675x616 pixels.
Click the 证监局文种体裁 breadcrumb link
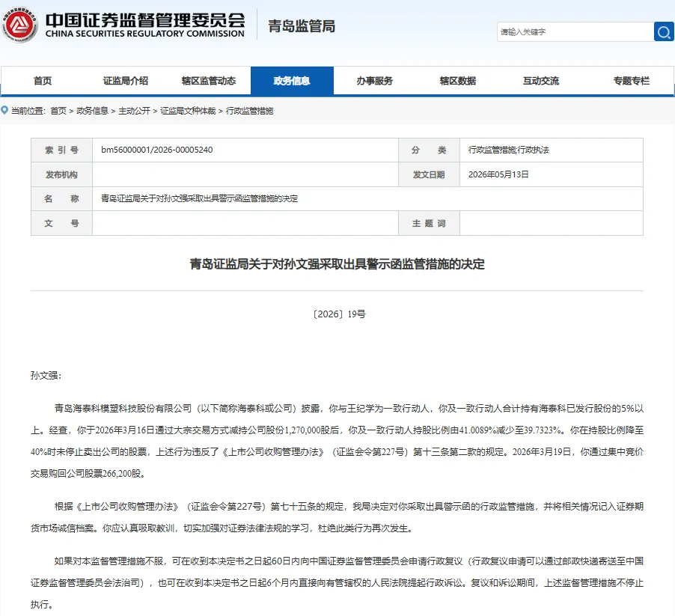point(188,111)
